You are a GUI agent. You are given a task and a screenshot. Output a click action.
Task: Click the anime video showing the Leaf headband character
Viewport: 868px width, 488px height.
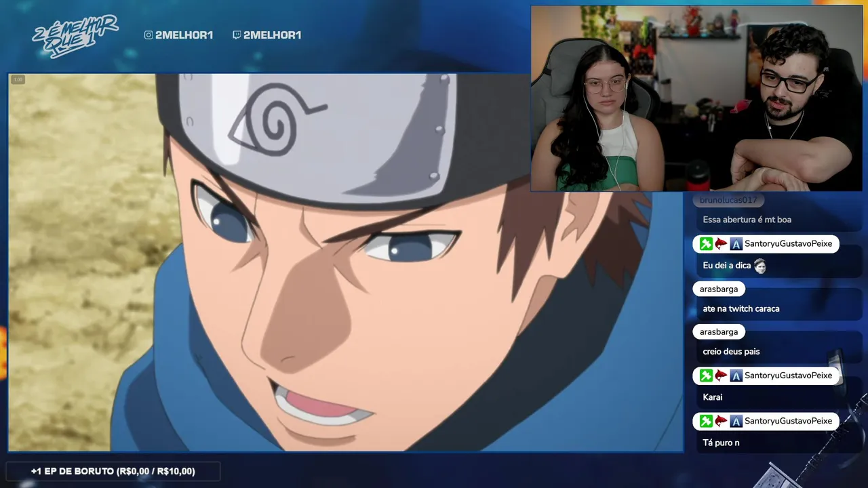346,262
